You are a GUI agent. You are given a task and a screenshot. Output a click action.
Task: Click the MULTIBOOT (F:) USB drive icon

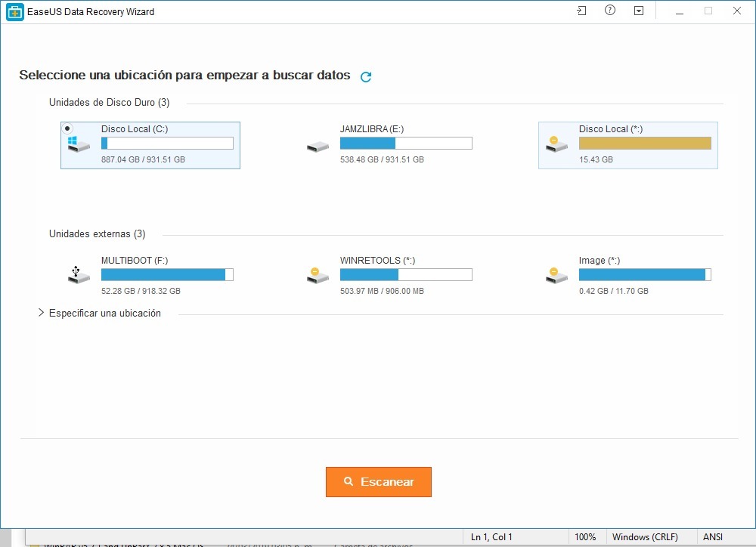79,275
